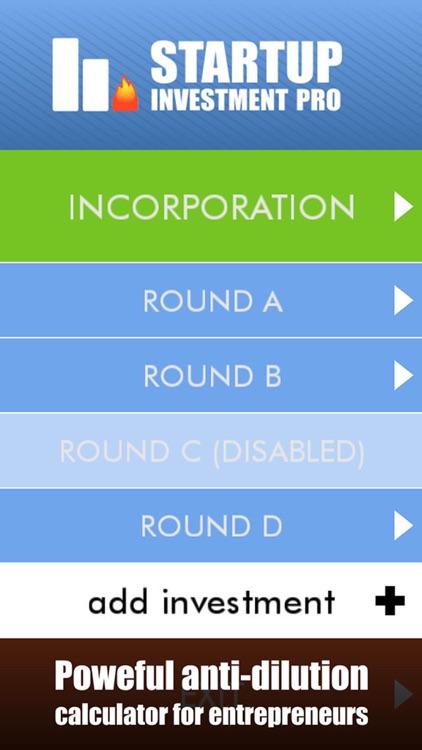Click the calculator for entrepreneurs caption

click(x=211, y=714)
